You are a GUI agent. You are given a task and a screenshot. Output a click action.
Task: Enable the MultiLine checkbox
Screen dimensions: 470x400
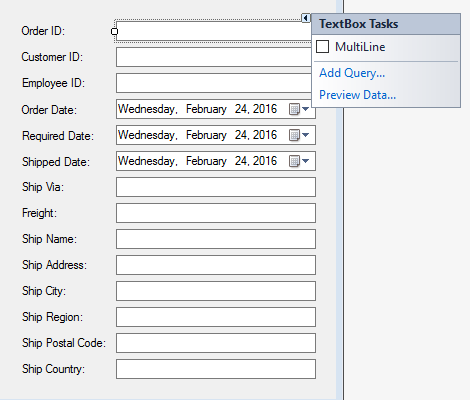(322, 47)
